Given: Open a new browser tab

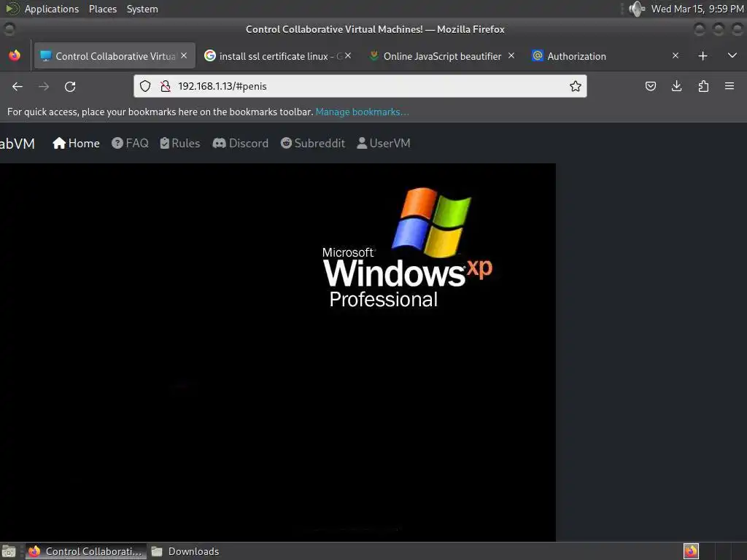Looking at the screenshot, I should coord(703,56).
